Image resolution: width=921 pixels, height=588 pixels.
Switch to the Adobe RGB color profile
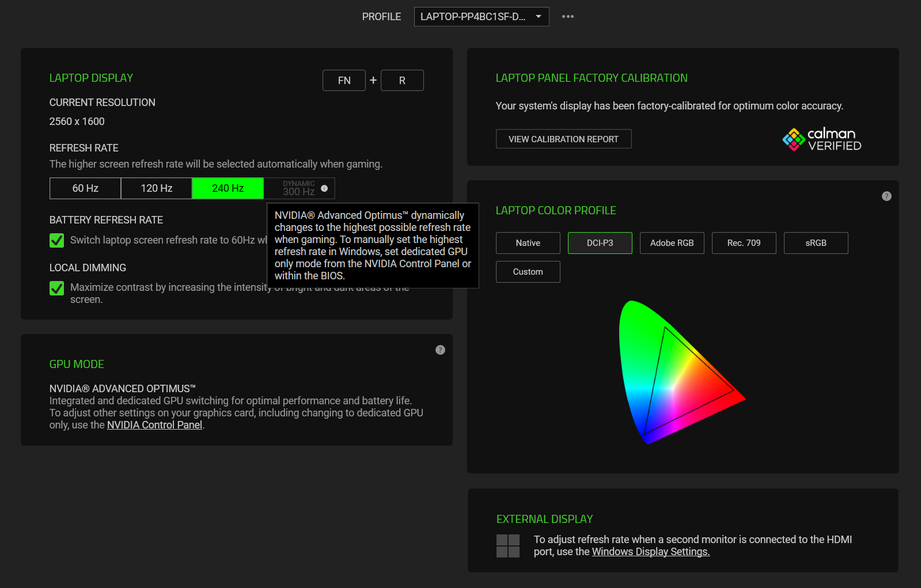pos(672,243)
